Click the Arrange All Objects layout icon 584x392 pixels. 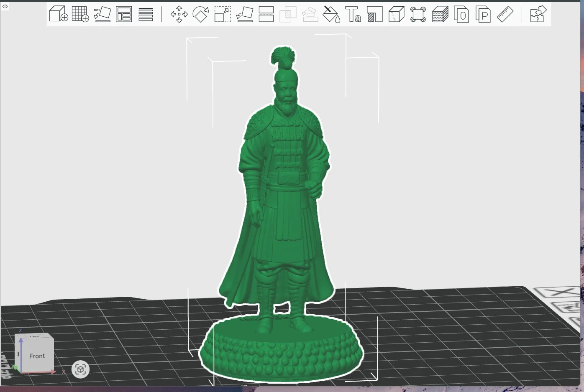pyautogui.click(x=124, y=14)
